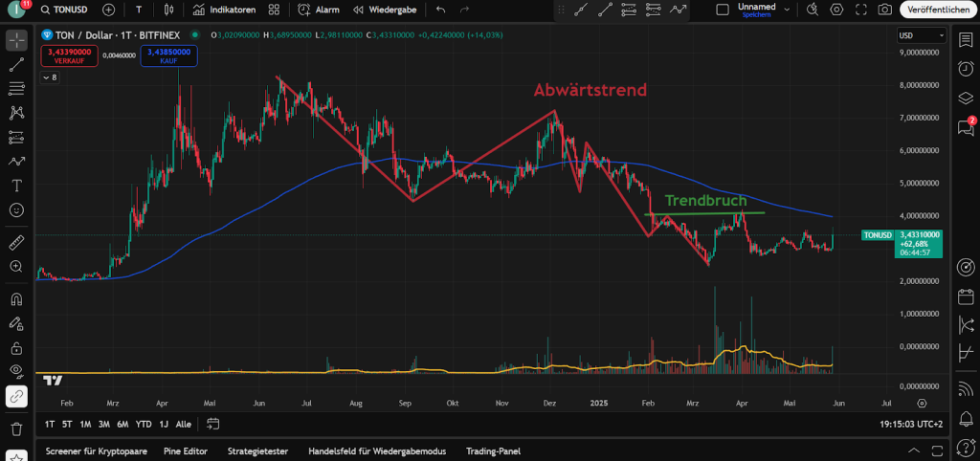Open the T interval selector
Viewport: 980px width, 461px height.
(138, 10)
